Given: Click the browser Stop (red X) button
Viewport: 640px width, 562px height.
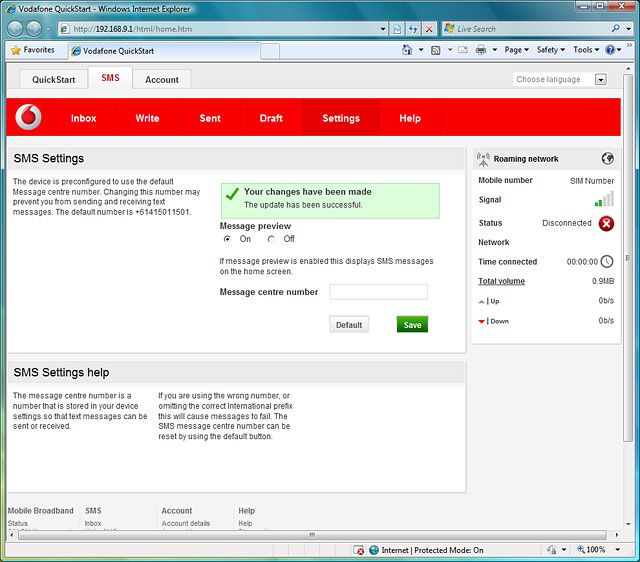Looking at the screenshot, I should click(x=430, y=29).
